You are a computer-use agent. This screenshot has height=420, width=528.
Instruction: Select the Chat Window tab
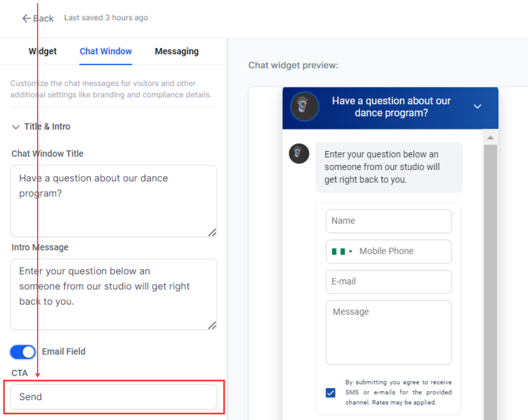point(106,51)
